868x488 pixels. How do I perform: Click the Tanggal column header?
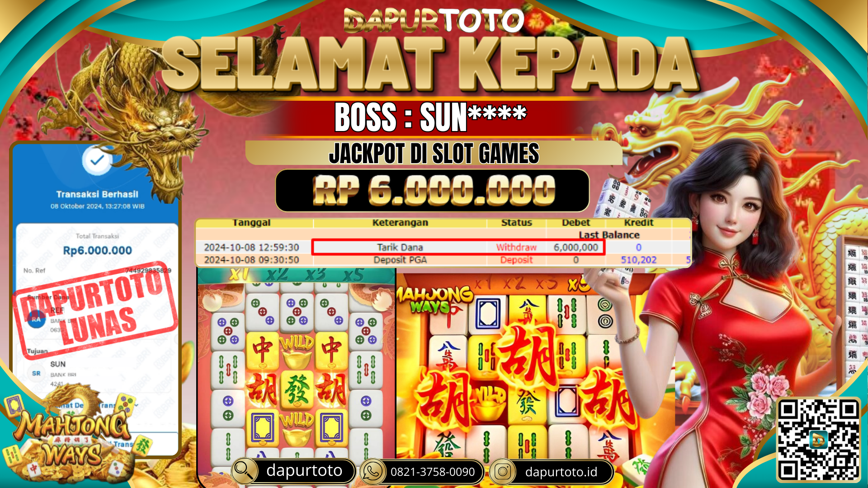[251, 223]
